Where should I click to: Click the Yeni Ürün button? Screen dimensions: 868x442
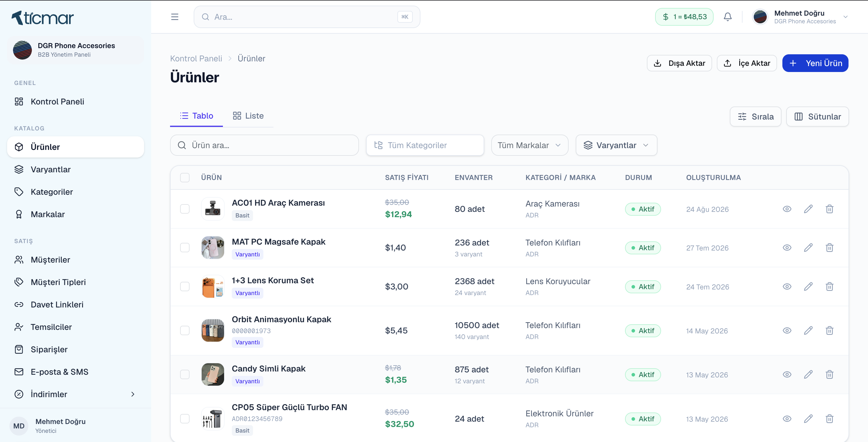point(815,63)
